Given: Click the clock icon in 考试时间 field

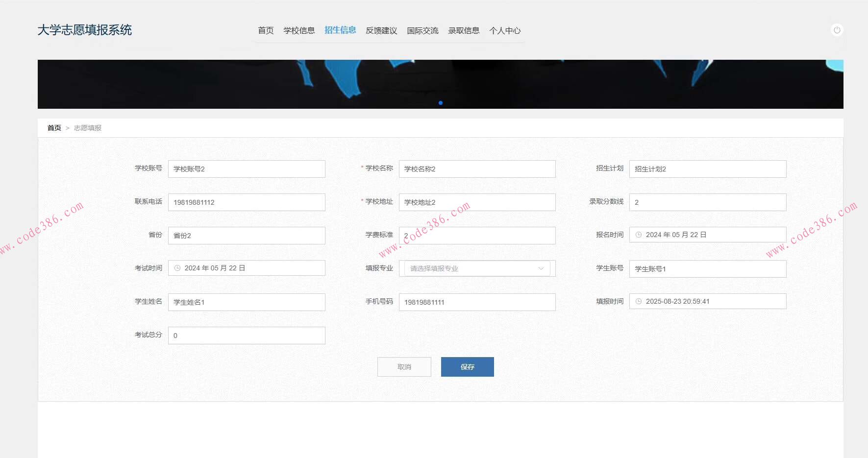Looking at the screenshot, I should click(x=176, y=267).
